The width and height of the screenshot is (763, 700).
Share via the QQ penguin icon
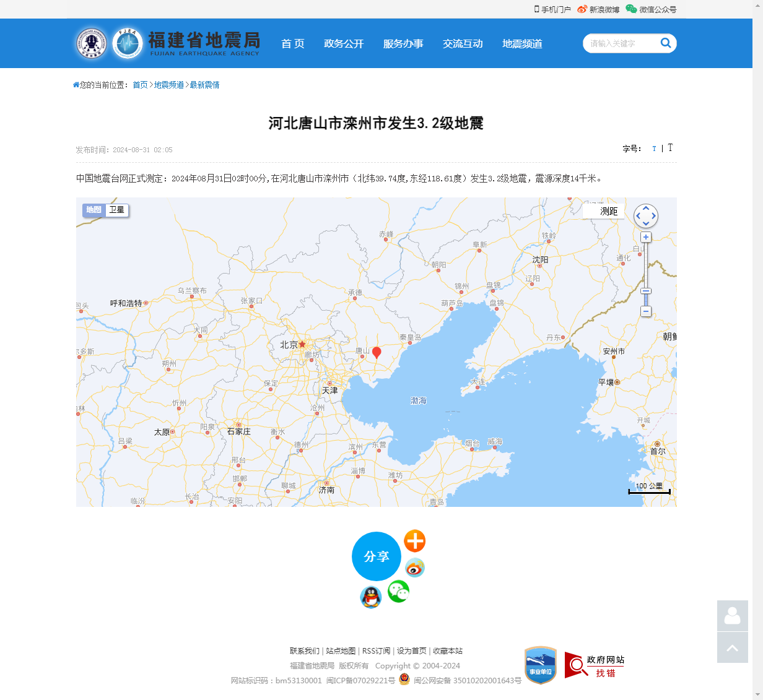pyautogui.click(x=370, y=597)
